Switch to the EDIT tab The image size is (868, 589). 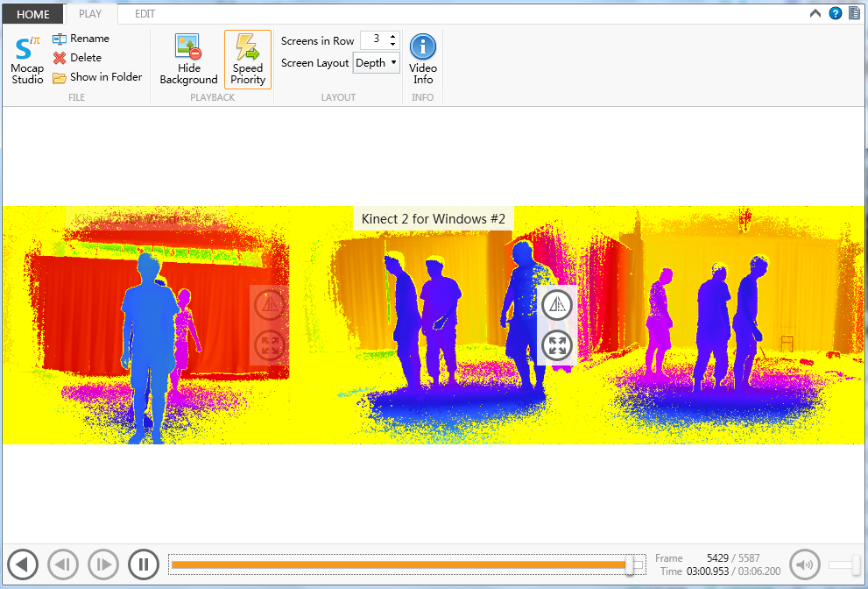pyautogui.click(x=145, y=14)
